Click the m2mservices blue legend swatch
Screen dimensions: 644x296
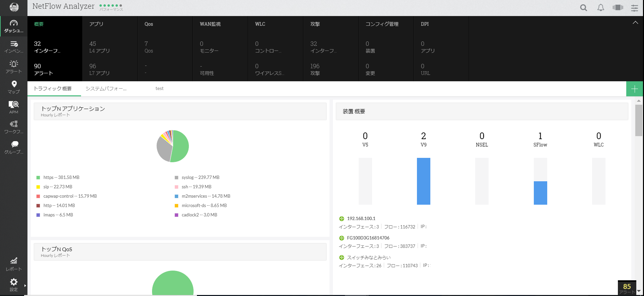pos(176,196)
